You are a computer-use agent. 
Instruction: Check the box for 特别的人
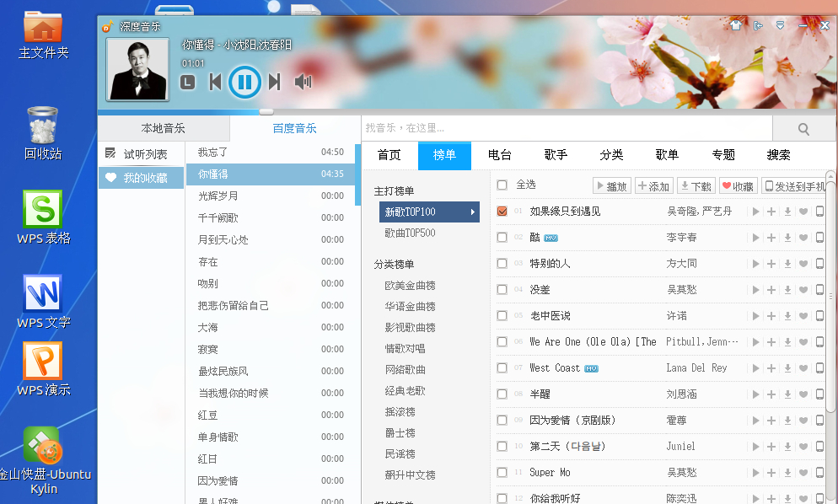click(502, 264)
